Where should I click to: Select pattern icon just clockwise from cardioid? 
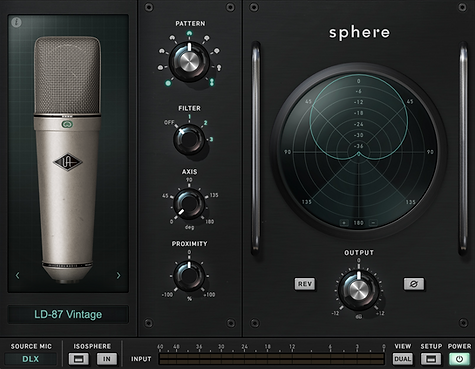pyautogui.click(x=207, y=38)
